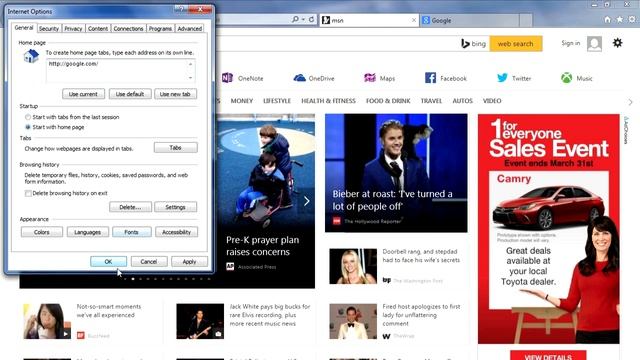Switch to the Programs tab
This screenshot has height=360, width=640.
pos(160,29)
